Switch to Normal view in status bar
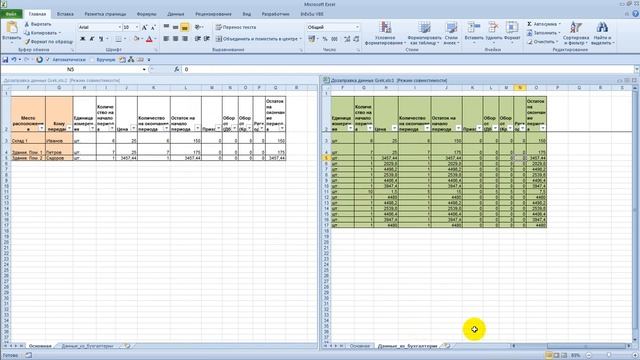 point(549,356)
